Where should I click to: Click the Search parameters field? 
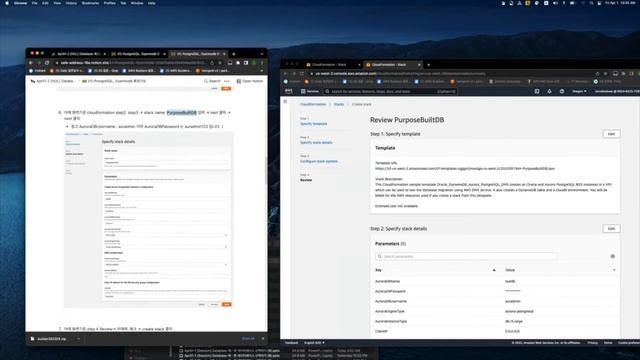[466, 256]
